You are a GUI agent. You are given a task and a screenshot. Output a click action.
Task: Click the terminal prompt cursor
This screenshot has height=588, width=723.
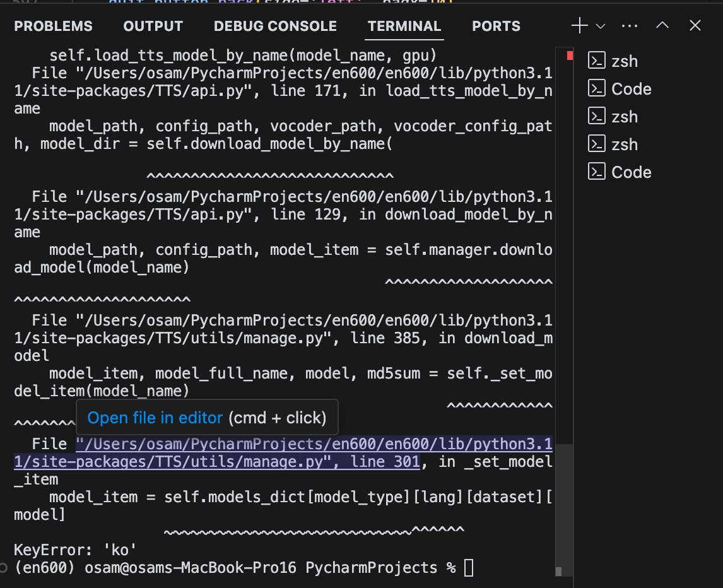pyautogui.click(x=469, y=567)
